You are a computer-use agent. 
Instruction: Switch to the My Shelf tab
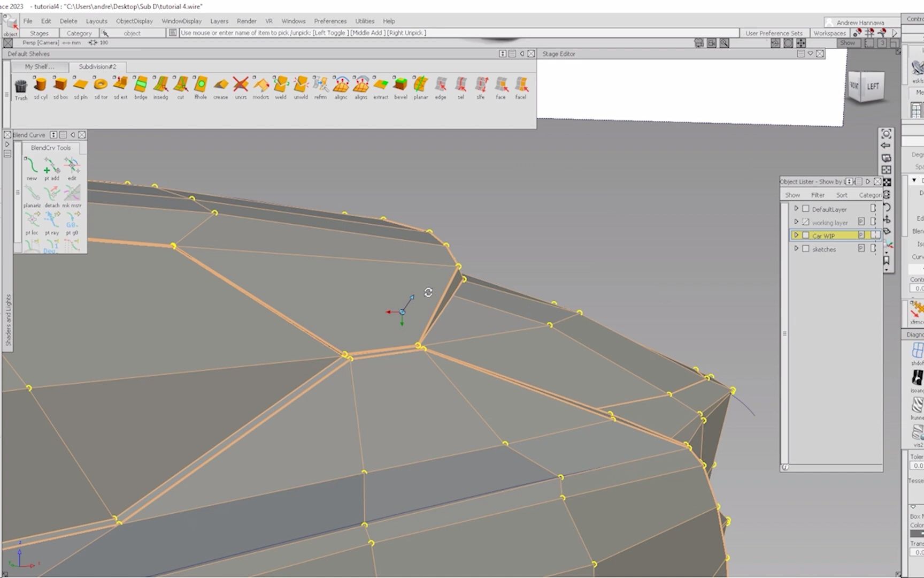(38, 66)
